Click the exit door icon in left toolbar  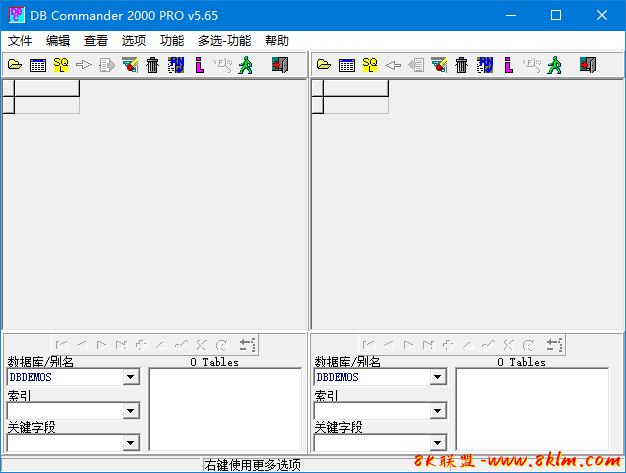[x=280, y=65]
